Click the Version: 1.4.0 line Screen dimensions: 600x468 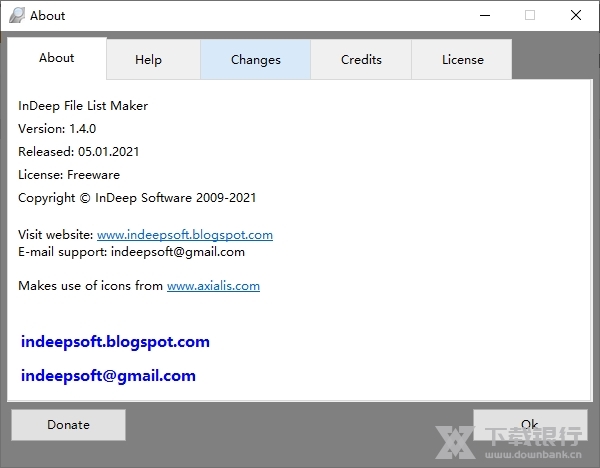pyautogui.click(x=57, y=129)
